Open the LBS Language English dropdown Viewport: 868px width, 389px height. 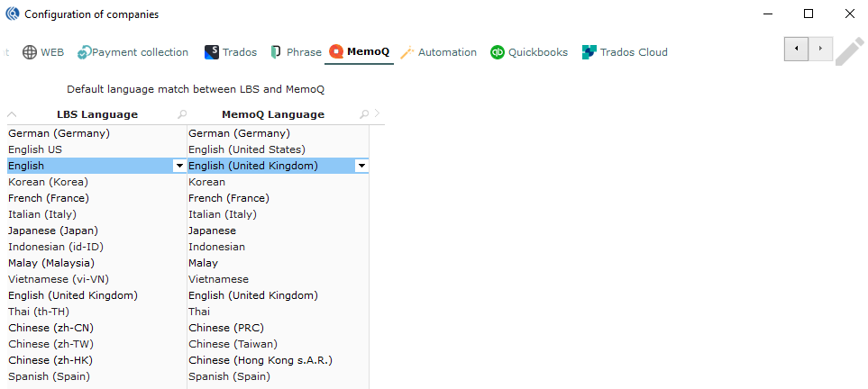179,166
